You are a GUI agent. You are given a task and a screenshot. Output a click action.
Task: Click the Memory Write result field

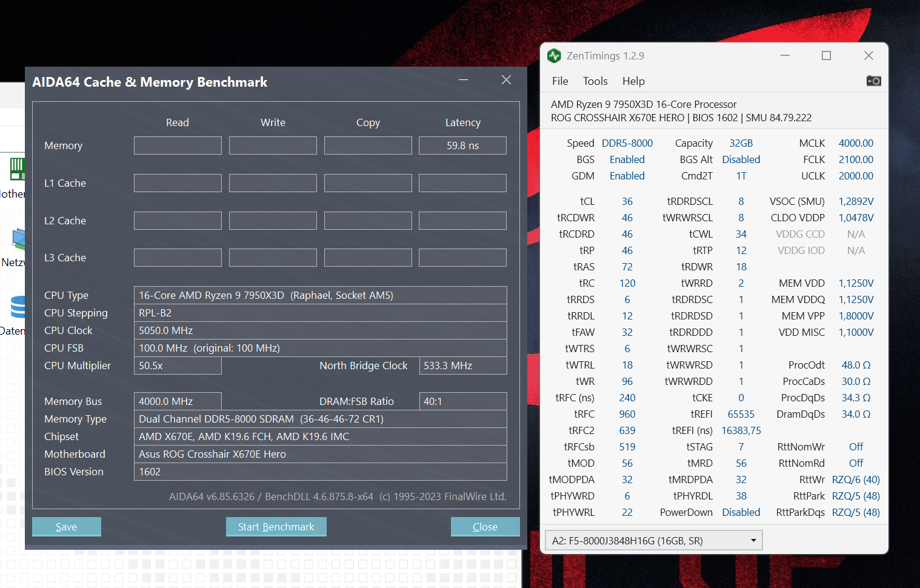273,145
